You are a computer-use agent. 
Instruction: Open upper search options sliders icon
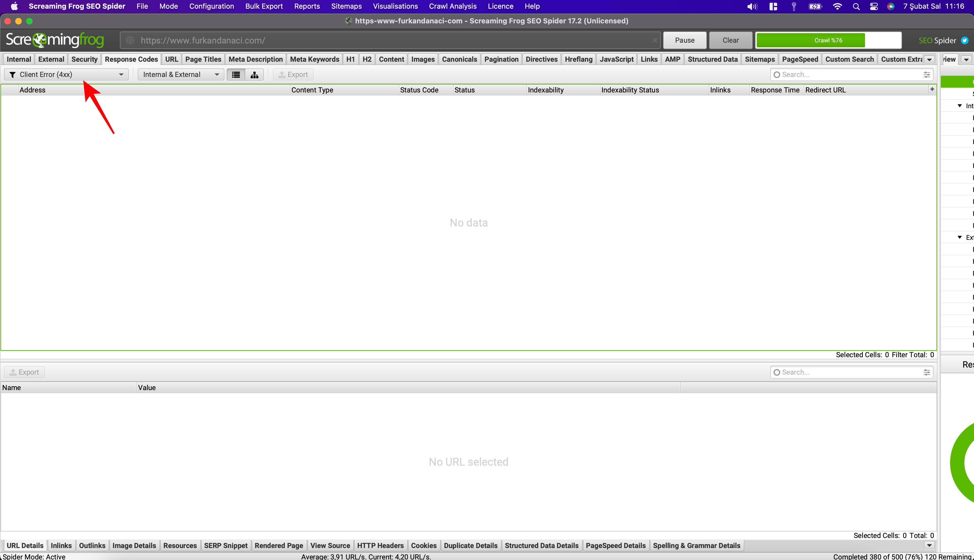click(x=927, y=74)
